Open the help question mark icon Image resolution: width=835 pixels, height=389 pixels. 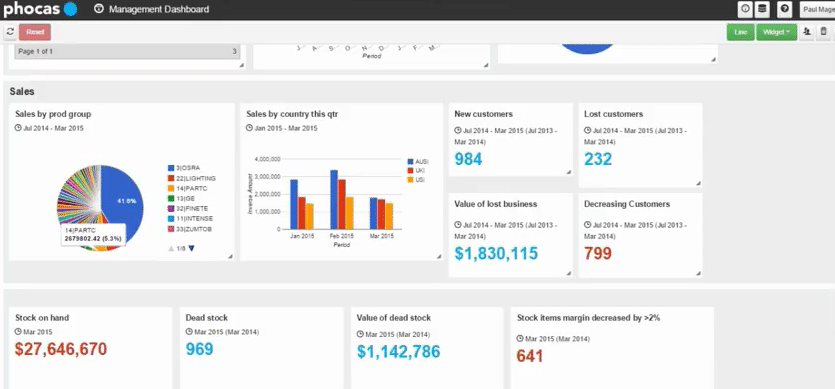pos(784,9)
